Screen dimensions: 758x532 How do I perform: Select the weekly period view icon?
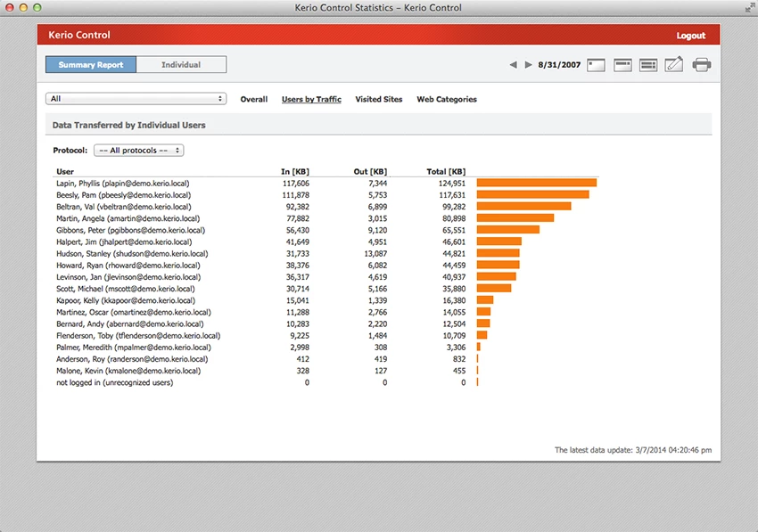pos(622,65)
